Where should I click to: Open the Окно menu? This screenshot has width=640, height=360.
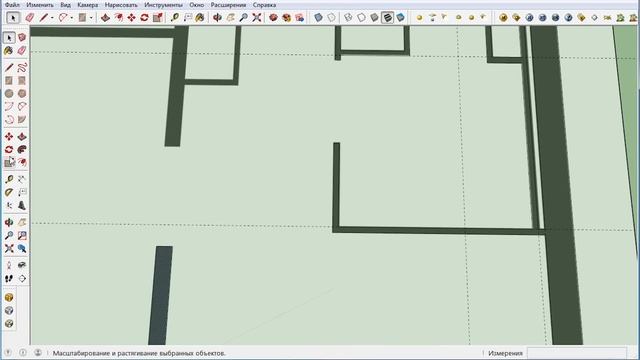(x=197, y=5)
